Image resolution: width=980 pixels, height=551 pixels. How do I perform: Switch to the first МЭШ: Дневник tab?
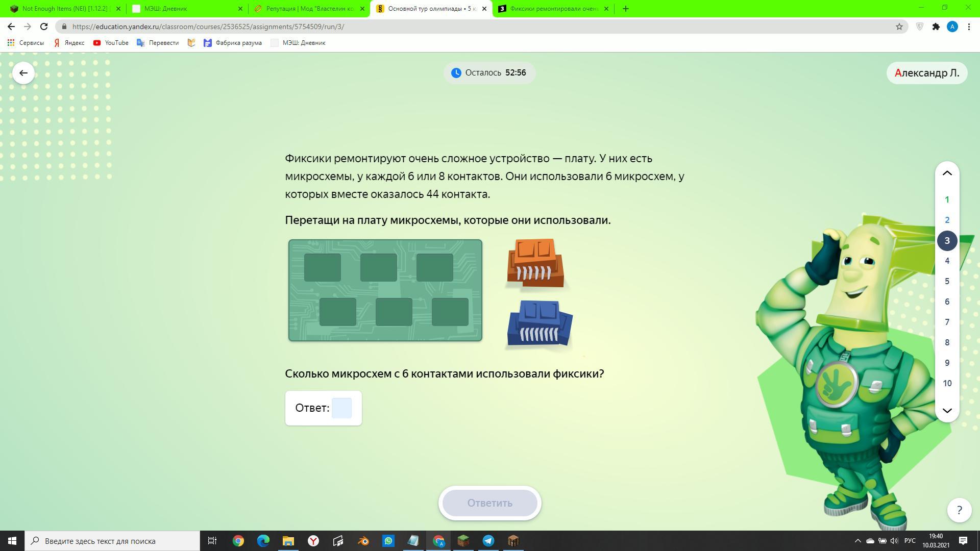187,9
